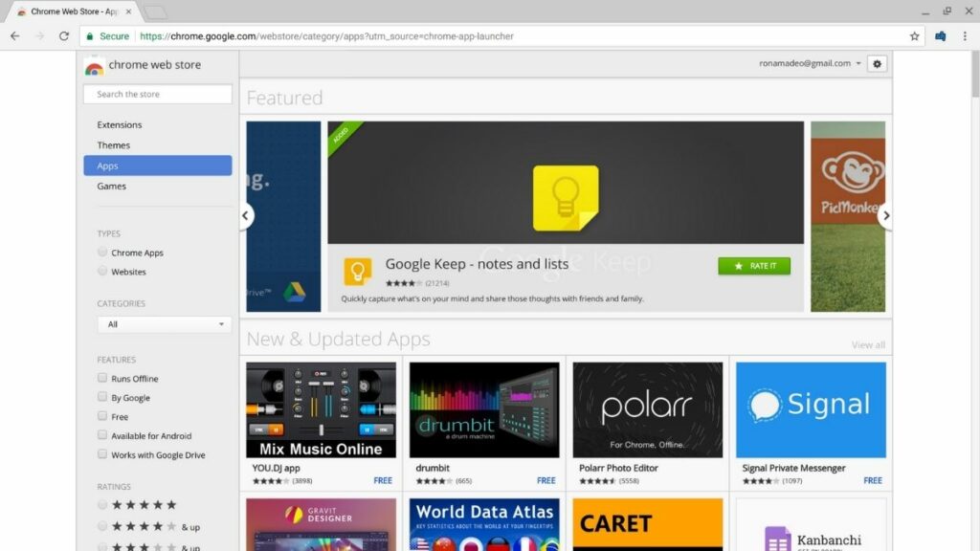The width and height of the screenshot is (980, 551).
Task: Open Chrome's three-dot menu
Action: point(967,35)
